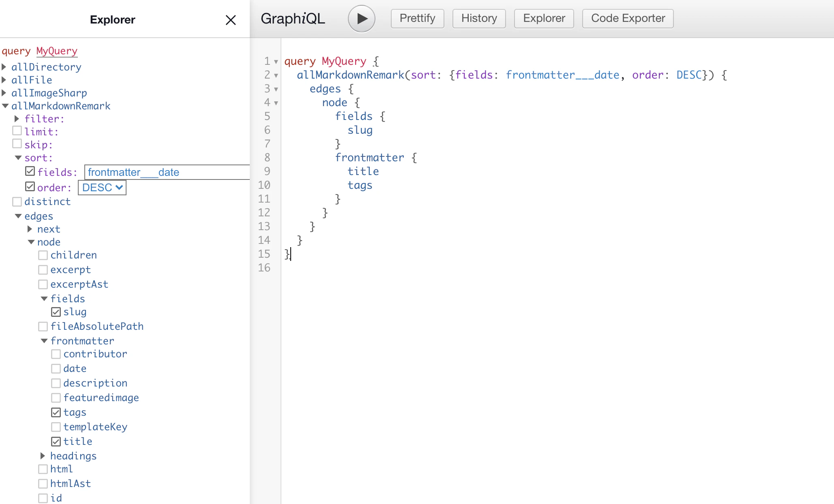Click the MyQuery name in Explorer

[57, 51]
